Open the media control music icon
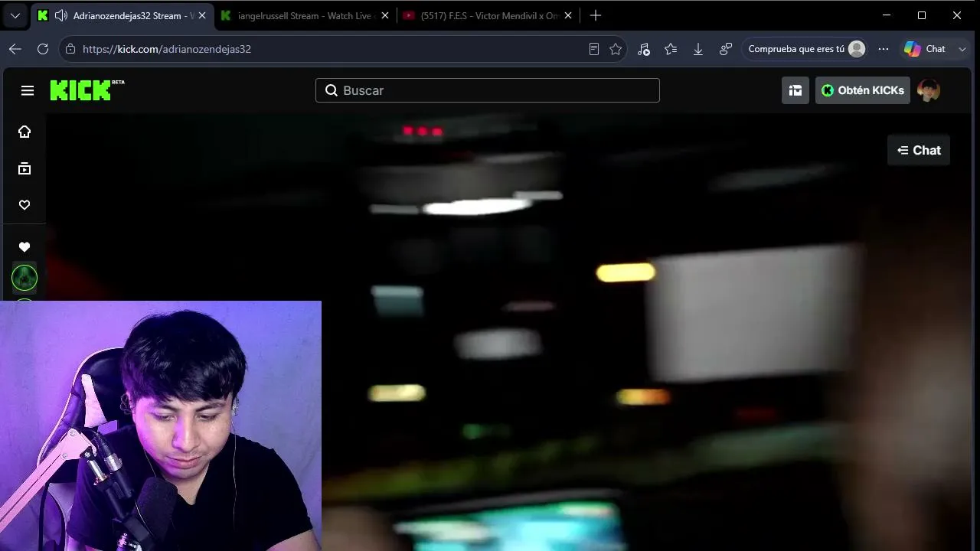980x551 pixels. point(643,49)
